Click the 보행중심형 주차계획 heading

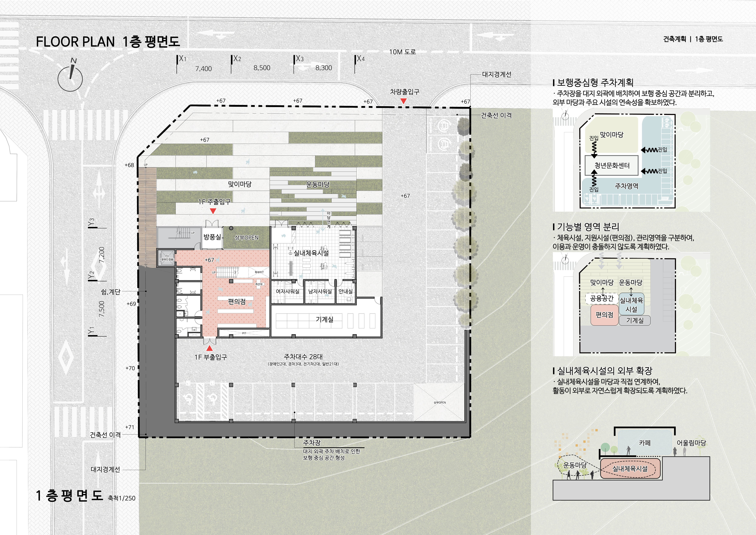tap(595, 82)
